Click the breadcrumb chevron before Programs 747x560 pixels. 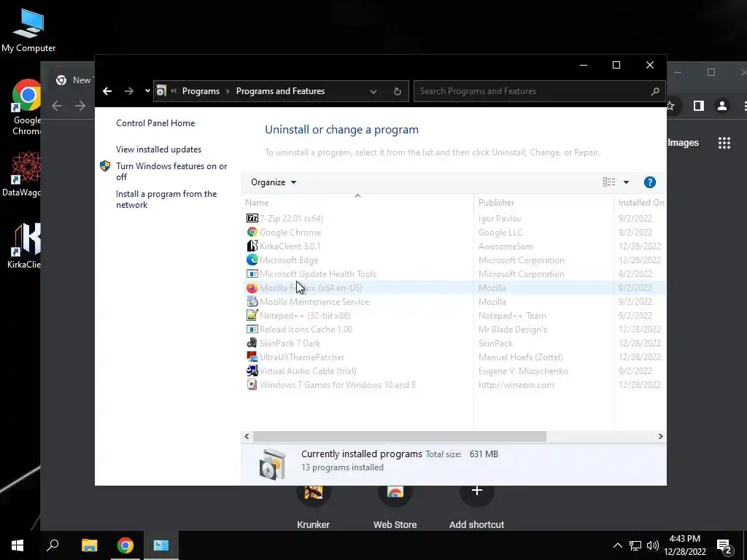coord(174,91)
